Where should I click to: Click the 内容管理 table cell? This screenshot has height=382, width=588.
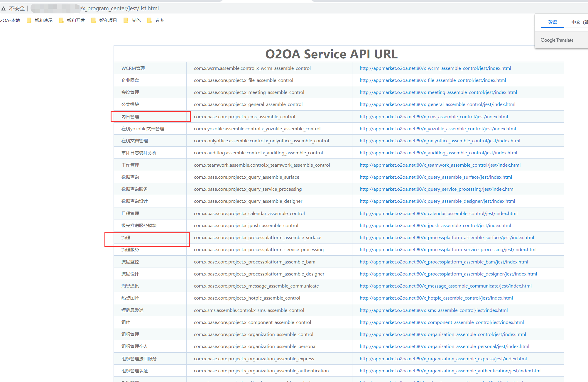[x=130, y=116]
